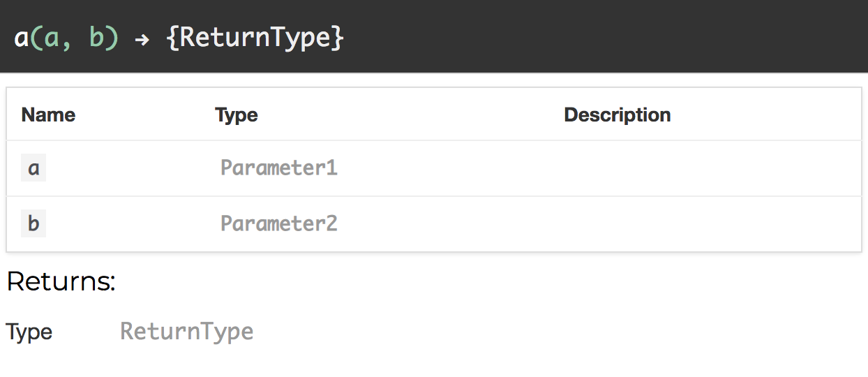Click the Parameter2 table row

(x=434, y=224)
